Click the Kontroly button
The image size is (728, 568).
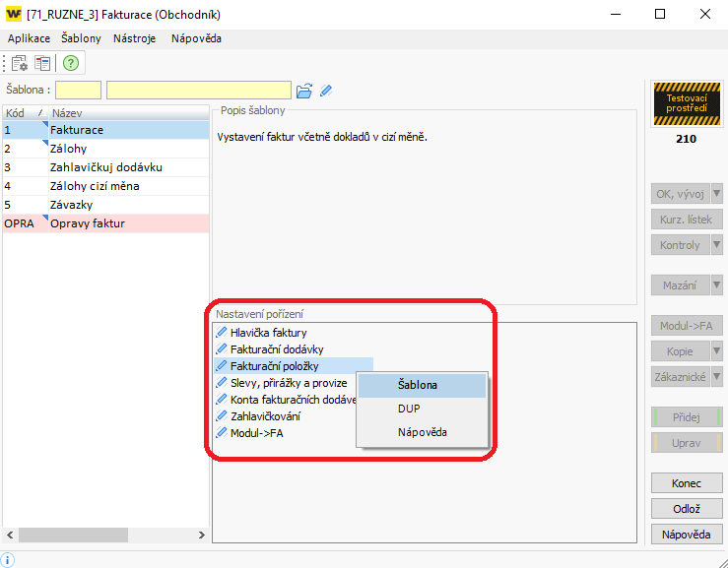[x=681, y=244]
